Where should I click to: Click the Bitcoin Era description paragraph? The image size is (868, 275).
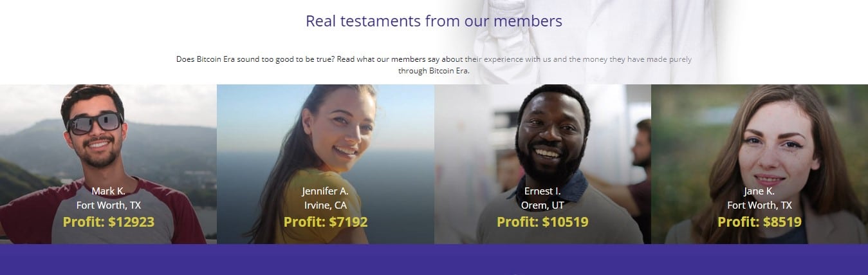pyautogui.click(x=434, y=64)
